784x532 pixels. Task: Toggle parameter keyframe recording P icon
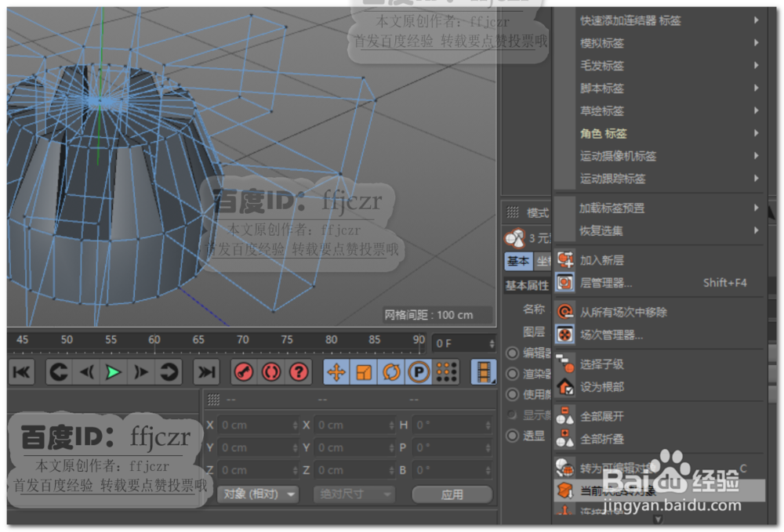(419, 372)
